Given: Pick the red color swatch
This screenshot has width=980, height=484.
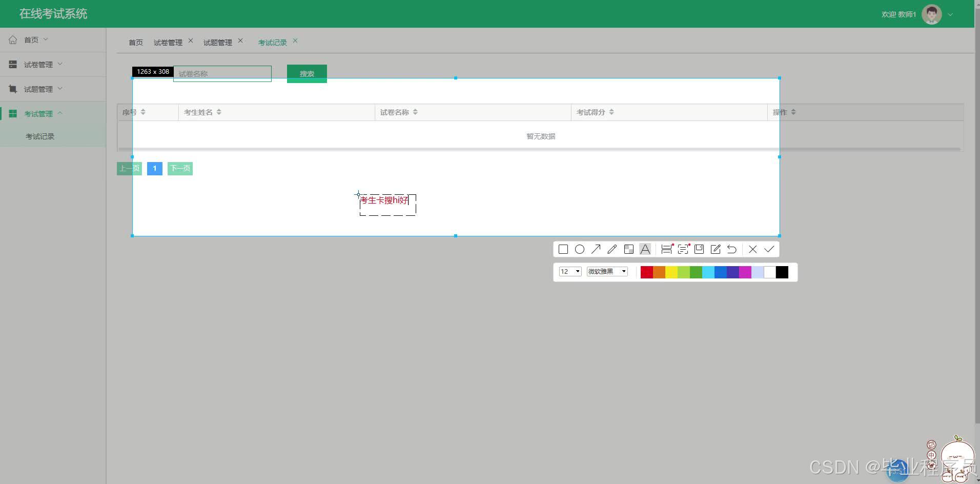Looking at the screenshot, I should click(x=647, y=272).
